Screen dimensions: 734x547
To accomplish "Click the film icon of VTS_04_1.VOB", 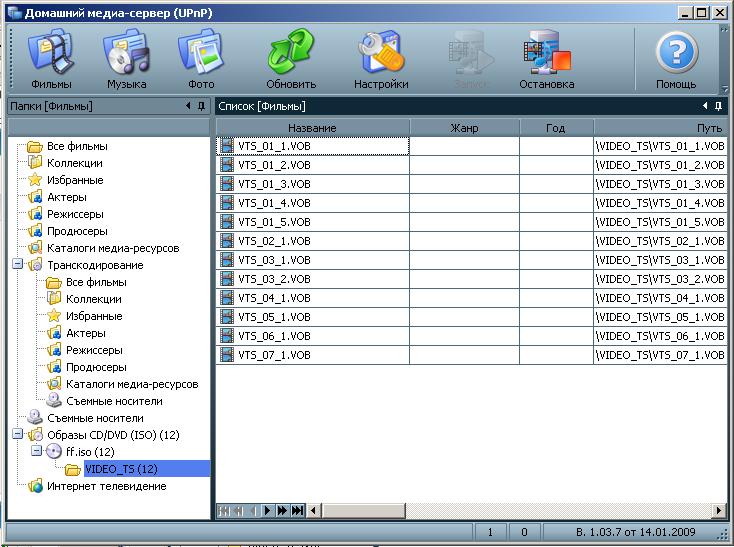I will 227,298.
